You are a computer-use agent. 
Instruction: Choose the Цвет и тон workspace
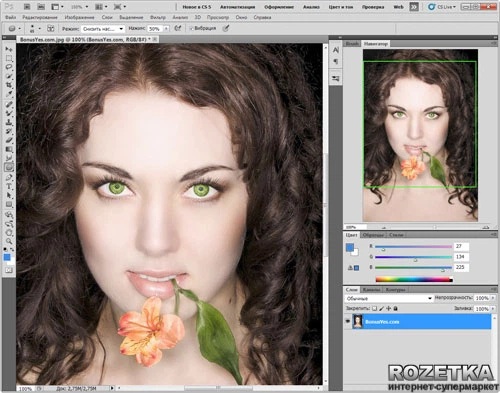341,7
